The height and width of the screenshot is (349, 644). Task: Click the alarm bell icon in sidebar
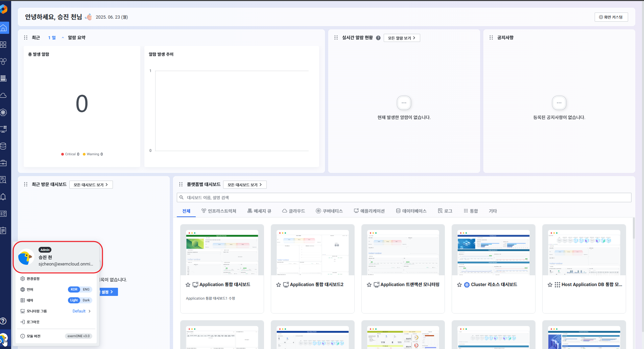click(x=4, y=197)
